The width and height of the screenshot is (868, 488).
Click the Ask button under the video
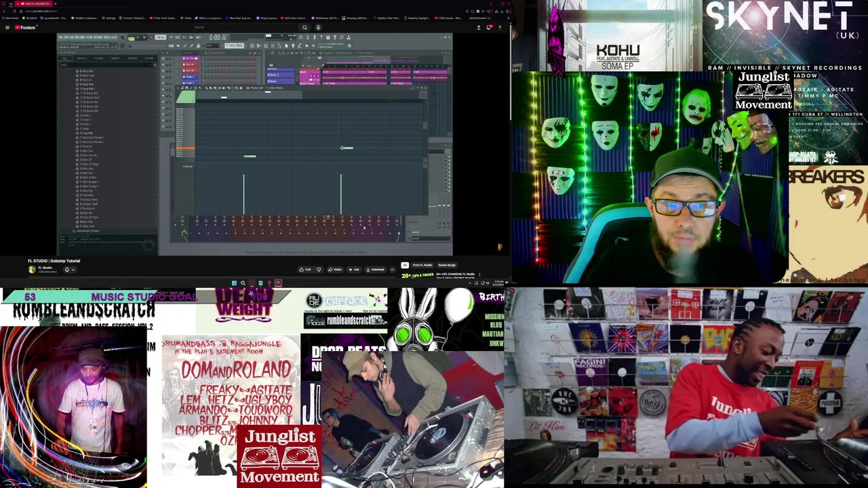click(353, 269)
